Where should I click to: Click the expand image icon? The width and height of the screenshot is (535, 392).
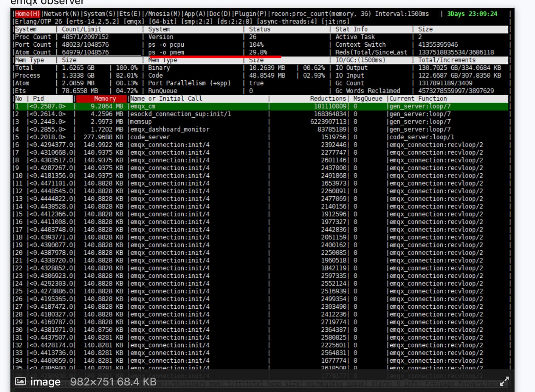[504, 382]
